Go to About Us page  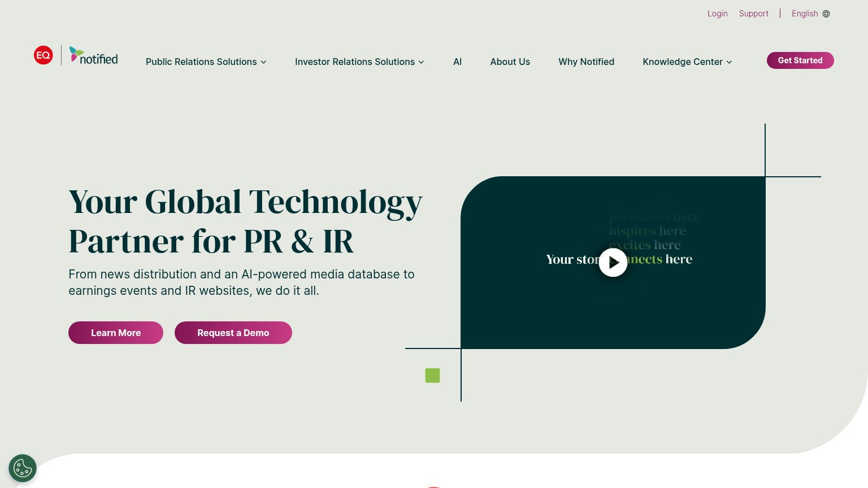click(510, 62)
